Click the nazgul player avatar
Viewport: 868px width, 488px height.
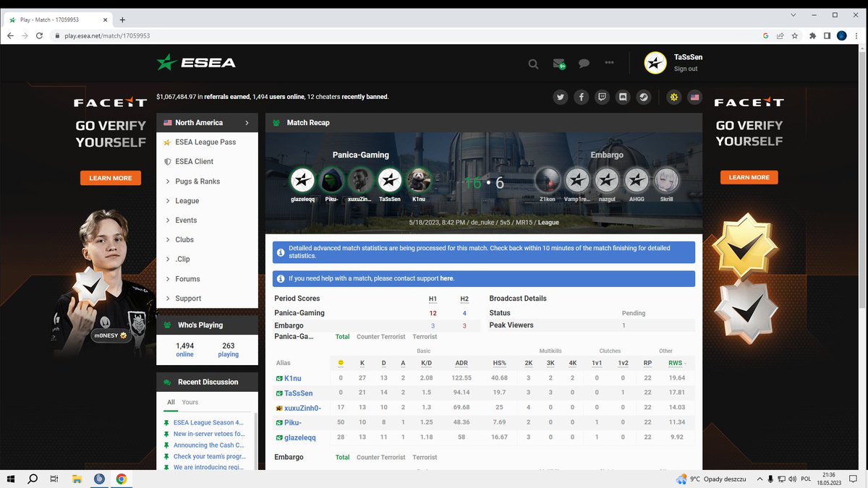pos(607,180)
